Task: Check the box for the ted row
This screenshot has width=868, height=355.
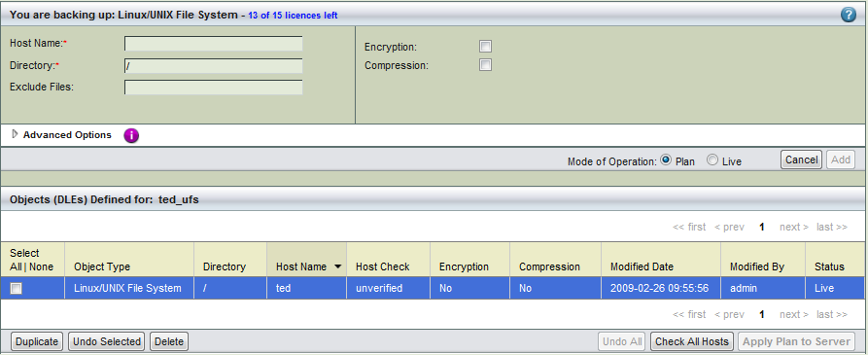Action: (x=17, y=289)
